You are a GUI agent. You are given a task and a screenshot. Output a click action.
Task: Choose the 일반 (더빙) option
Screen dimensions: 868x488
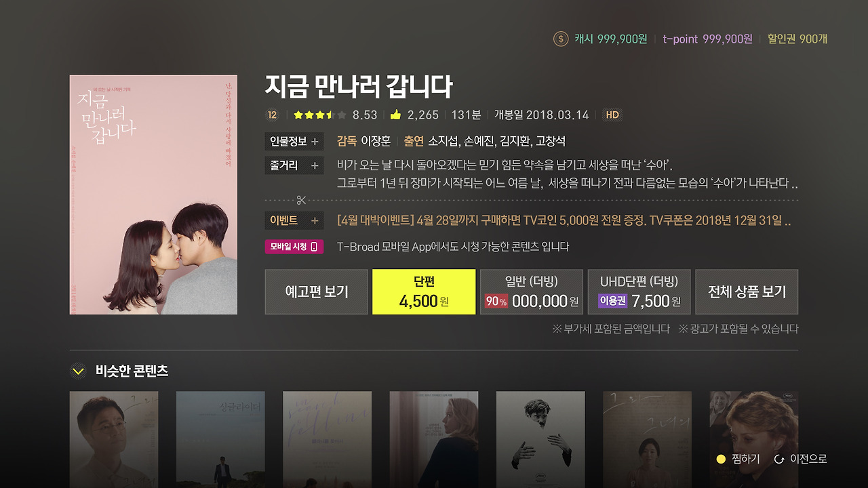(x=532, y=291)
